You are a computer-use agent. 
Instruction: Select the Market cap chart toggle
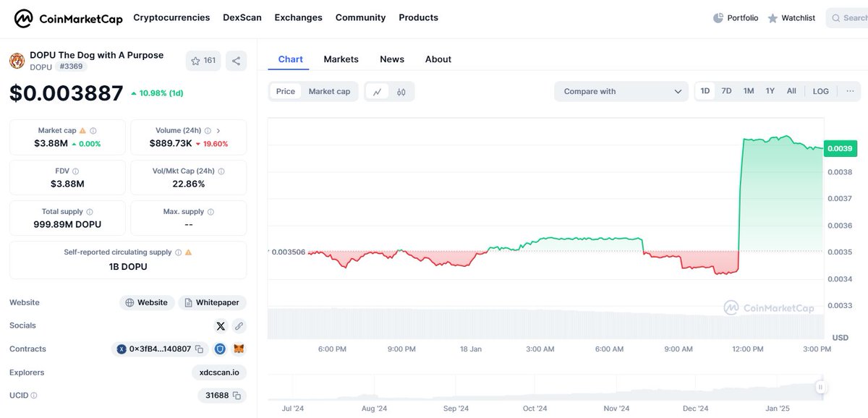point(329,91)
